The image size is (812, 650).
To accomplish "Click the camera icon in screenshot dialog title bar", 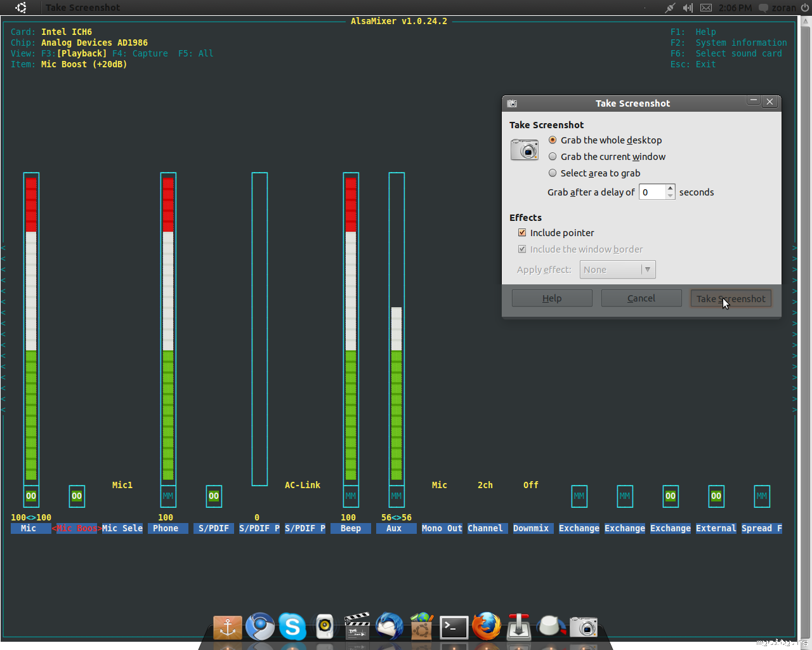I will coord(512,103).
